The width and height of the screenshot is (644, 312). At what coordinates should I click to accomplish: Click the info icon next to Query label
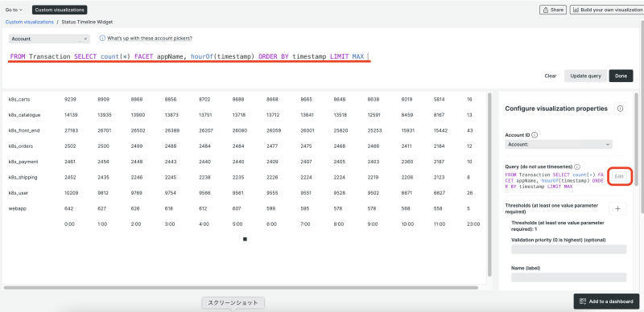(576, 166)
